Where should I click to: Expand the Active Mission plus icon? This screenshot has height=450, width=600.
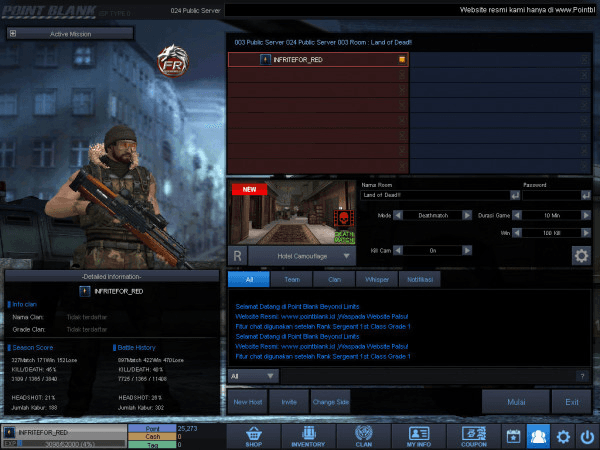tap(13, 34)
